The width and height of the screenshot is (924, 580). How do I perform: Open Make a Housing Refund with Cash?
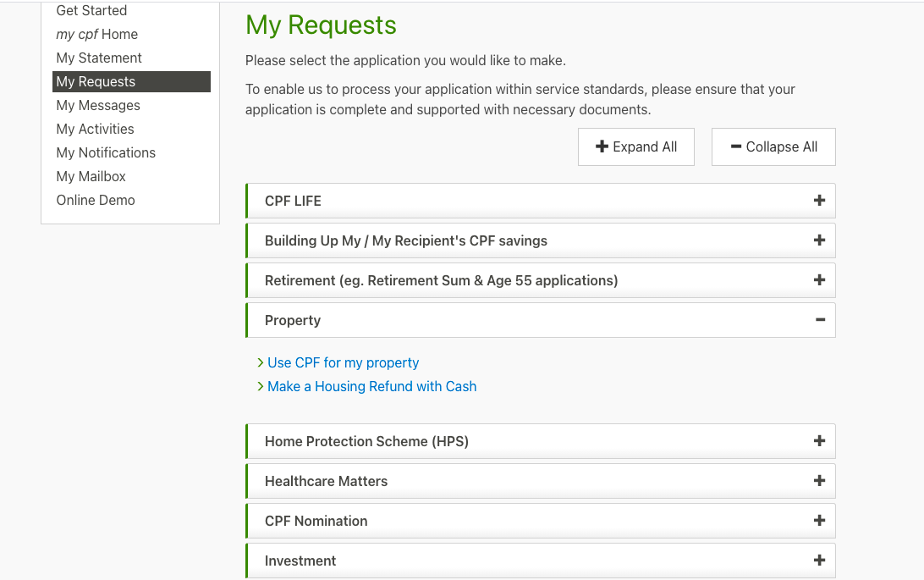[x=371, y=386]
